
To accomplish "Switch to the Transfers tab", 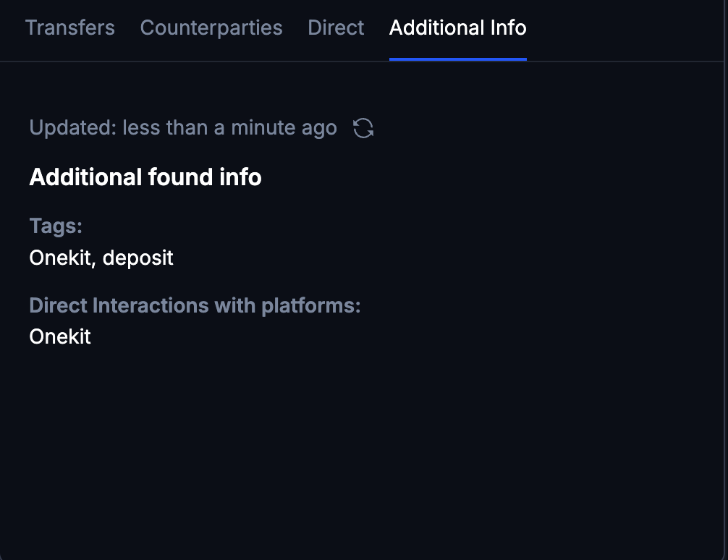I will (69, 27).
